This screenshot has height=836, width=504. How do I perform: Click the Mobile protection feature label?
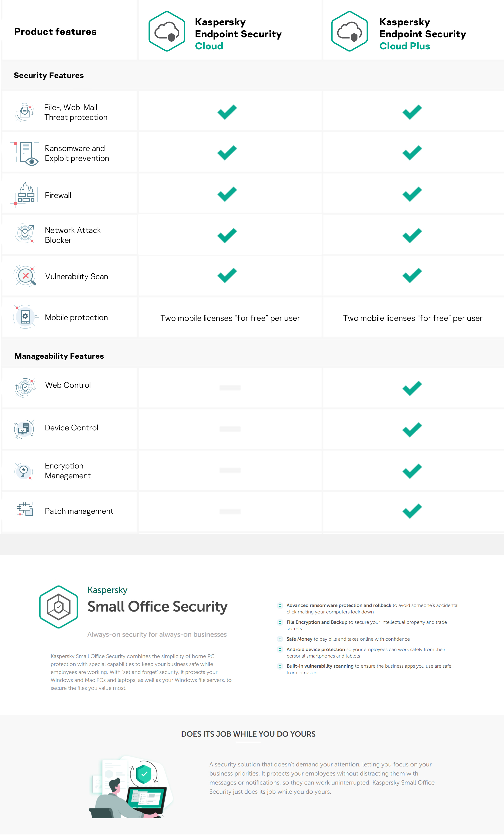[x=76, y=317]
